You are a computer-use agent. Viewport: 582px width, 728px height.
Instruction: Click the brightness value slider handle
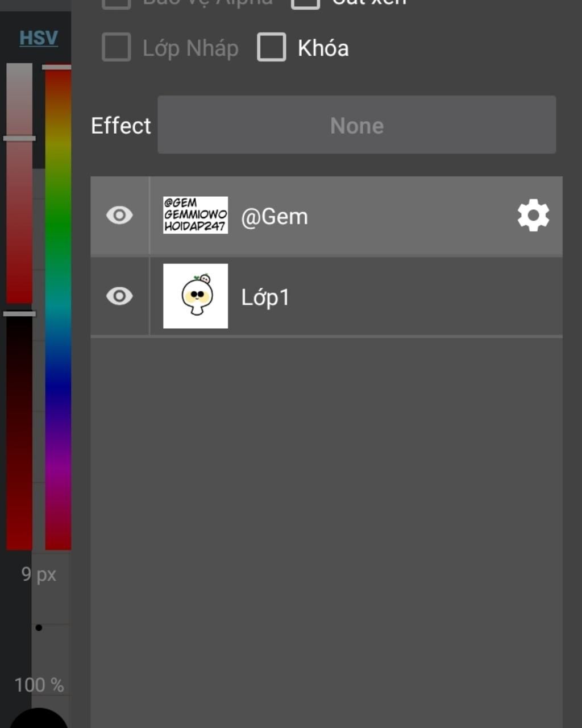[19, 313]
